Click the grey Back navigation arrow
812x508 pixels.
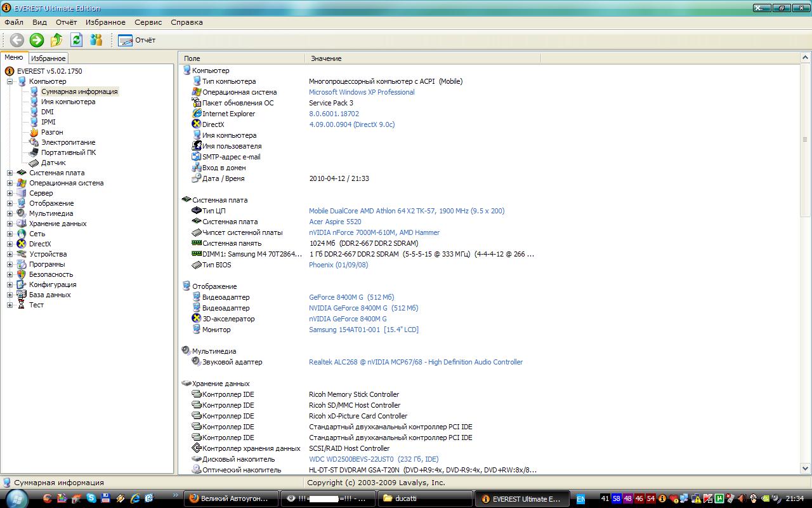coord(17,40)
